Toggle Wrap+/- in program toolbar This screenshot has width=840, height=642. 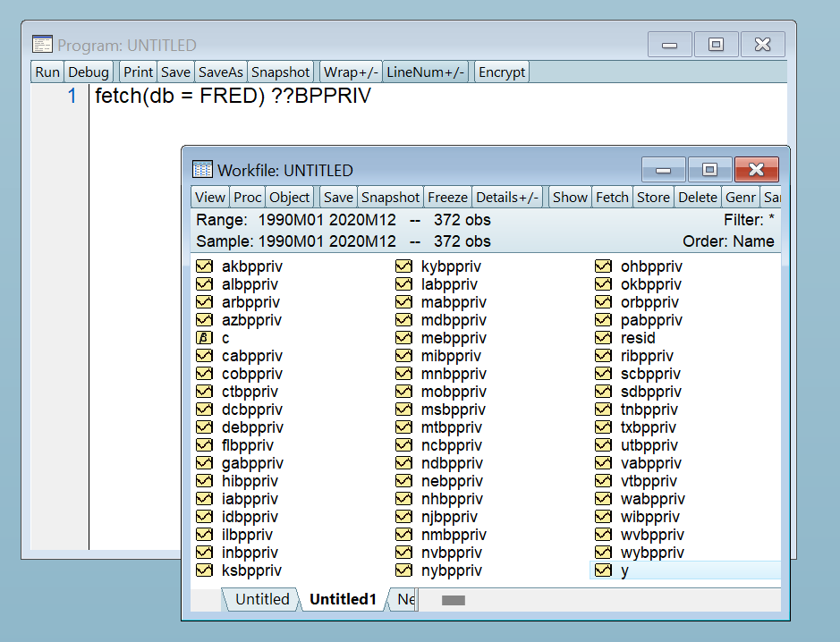(x=351, y=72)
